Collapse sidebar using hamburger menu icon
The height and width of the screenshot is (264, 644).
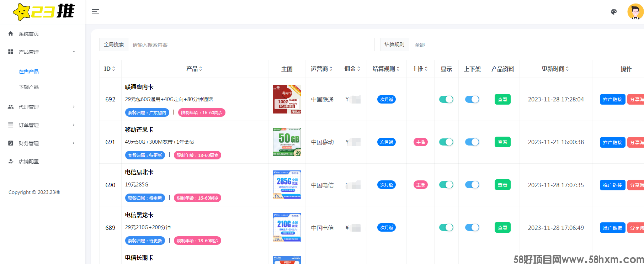pyautogui.click(x=95, y=12)
